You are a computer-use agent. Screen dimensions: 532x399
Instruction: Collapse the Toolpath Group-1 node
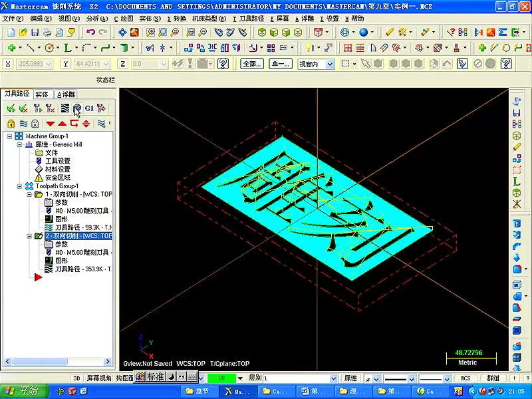(x=19, y=186)
